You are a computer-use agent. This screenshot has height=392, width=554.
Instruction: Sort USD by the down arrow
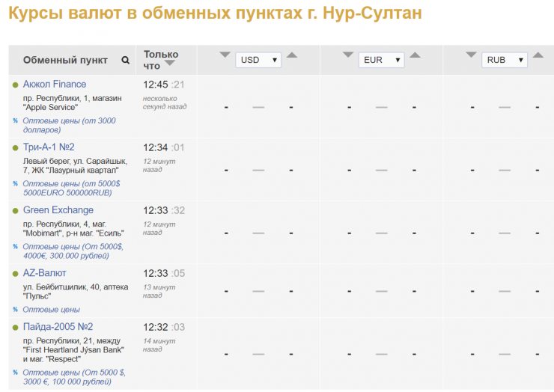coord(225,55)
